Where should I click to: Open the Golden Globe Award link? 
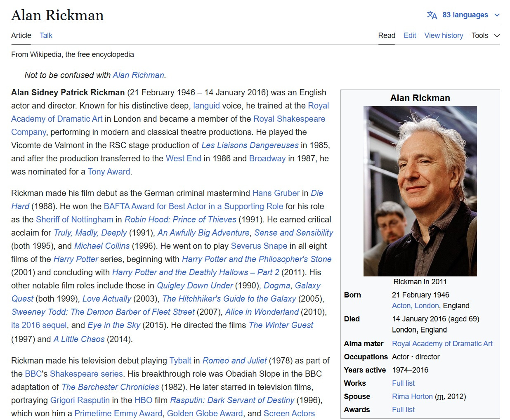pos(205,413)
